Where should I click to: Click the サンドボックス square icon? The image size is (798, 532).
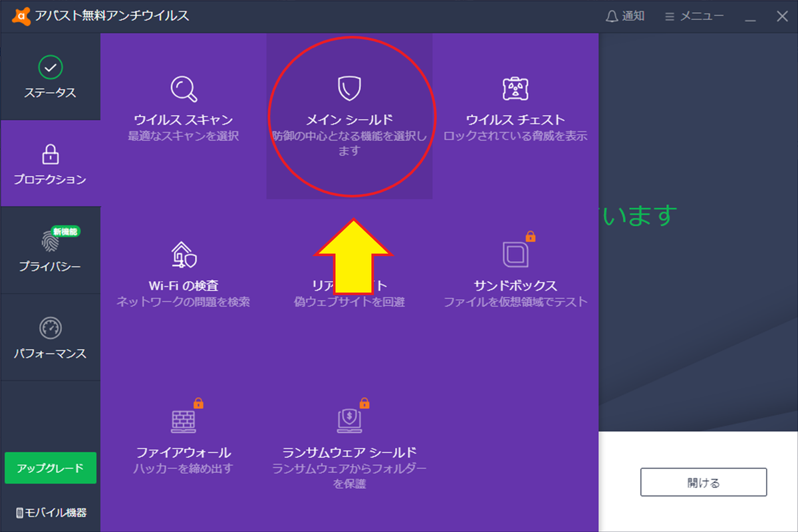tap(515, 255)
